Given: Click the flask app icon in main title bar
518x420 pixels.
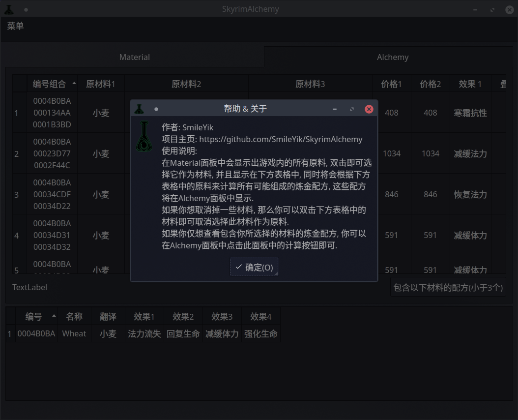Looking at the screenshot, I should pyautogui.click(x=9, y=10).
